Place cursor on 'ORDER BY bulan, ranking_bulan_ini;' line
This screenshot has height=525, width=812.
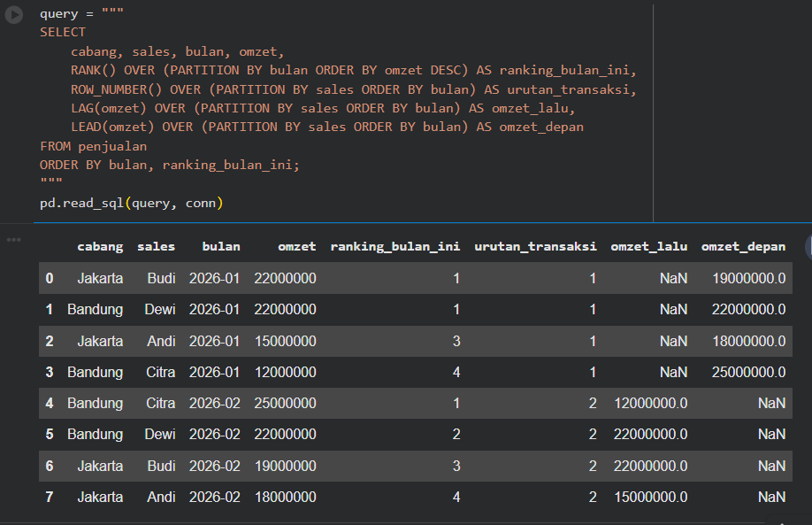(169, 165)
